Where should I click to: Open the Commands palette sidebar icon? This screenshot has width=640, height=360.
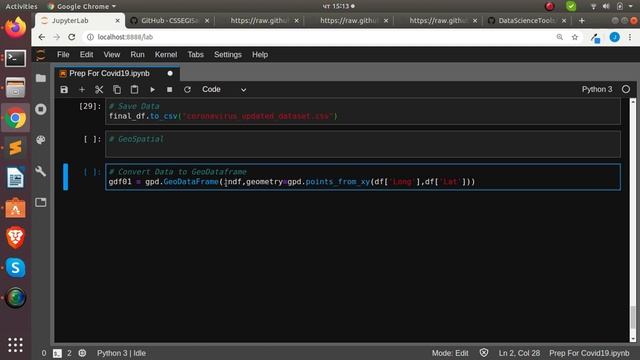[41, 140]
